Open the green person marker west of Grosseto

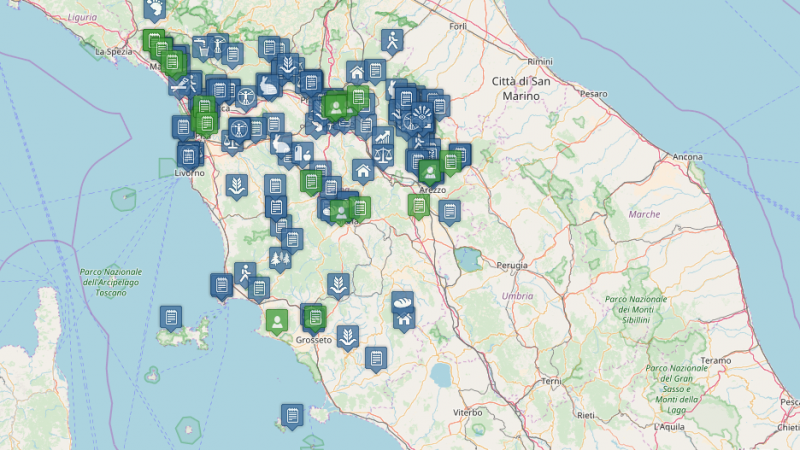(275, 320)
